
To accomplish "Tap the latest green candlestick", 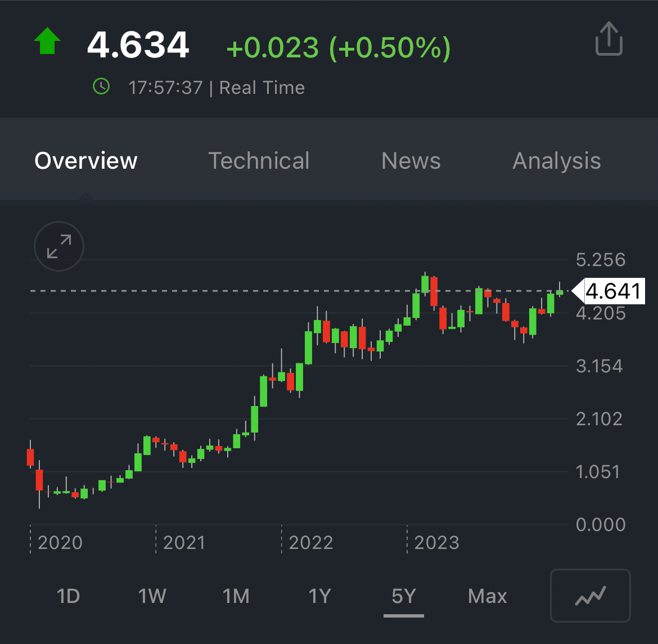I will point(560,292).
